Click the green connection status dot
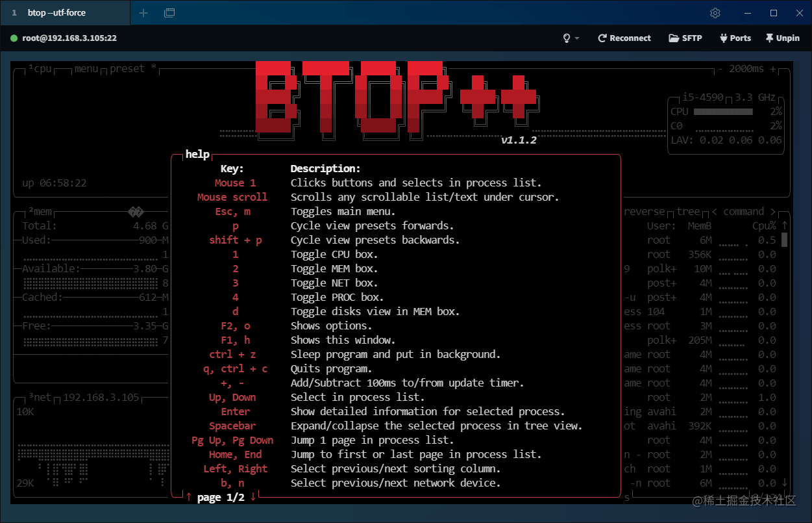The height and width of the screenshot is (523, 812). click(x=14, y=38)
